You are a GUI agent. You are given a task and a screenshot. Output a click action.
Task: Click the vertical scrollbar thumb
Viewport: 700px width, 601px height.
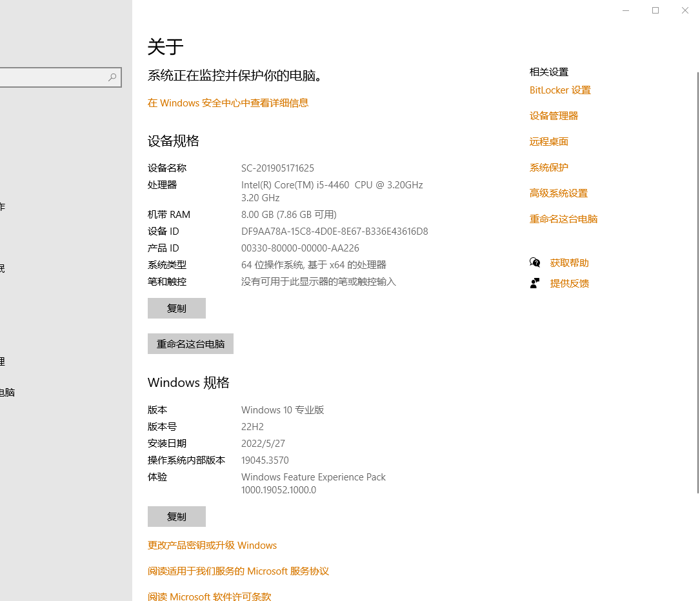click(x=698, y=282)
